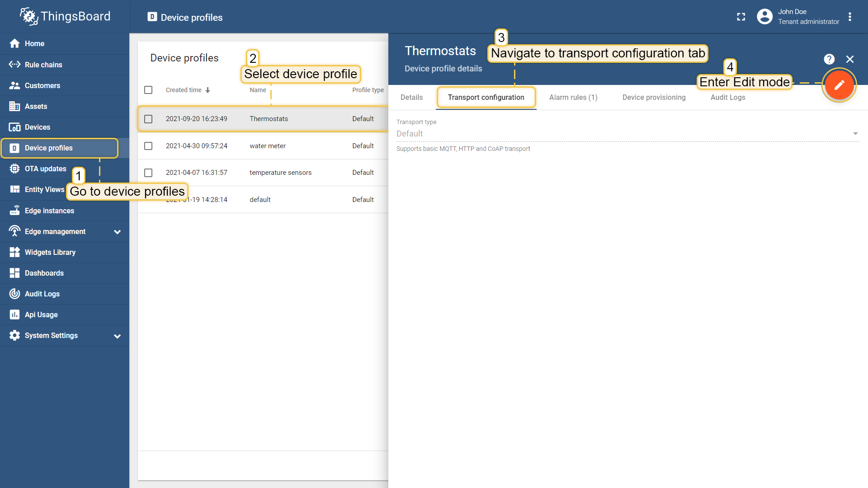
Task: Open Rule chains from sidebar
Action: pyautogui.click(x=43, y=65)
